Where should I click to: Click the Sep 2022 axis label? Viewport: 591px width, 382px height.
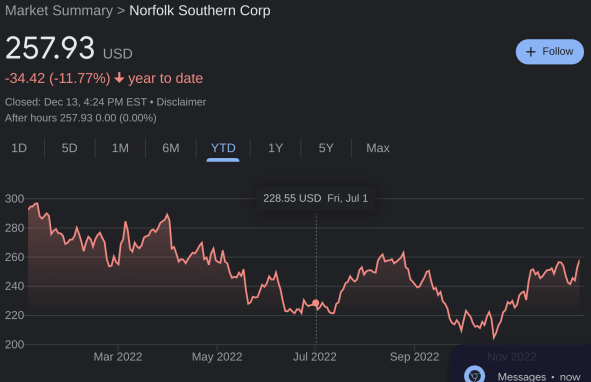click(x=414, y=357)
